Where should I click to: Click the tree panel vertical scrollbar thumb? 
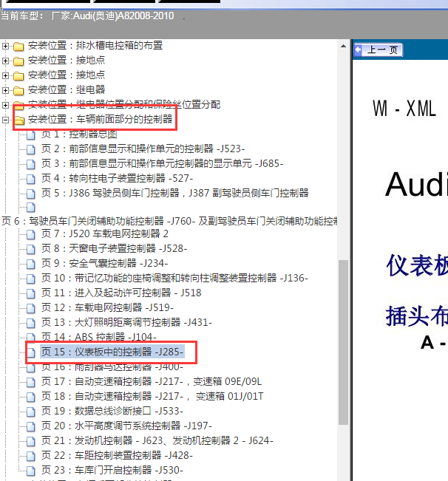[343, 342]
